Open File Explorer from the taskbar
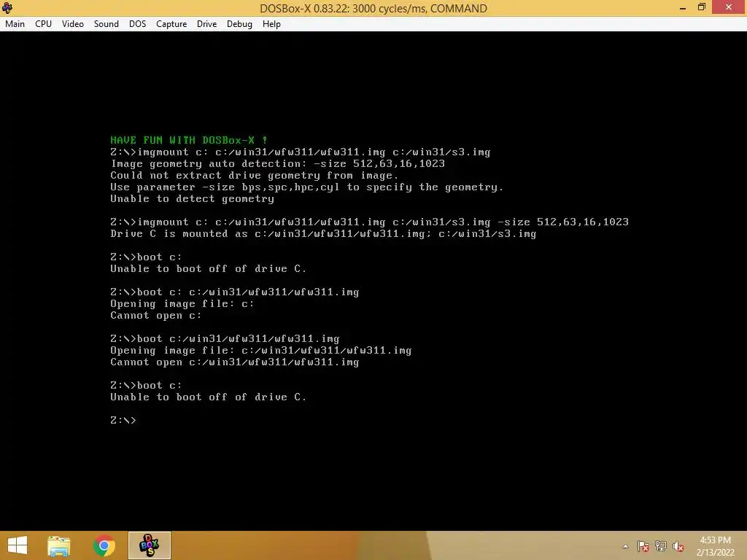 pos(59,545)
